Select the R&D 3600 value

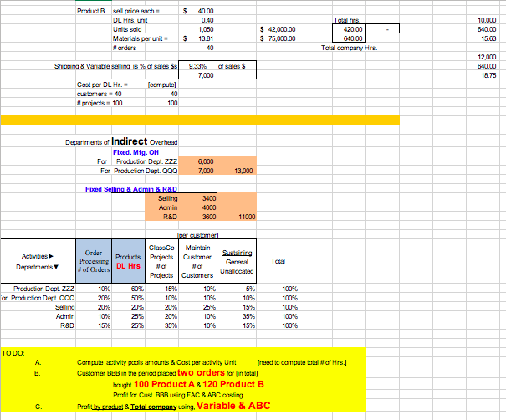209,217
